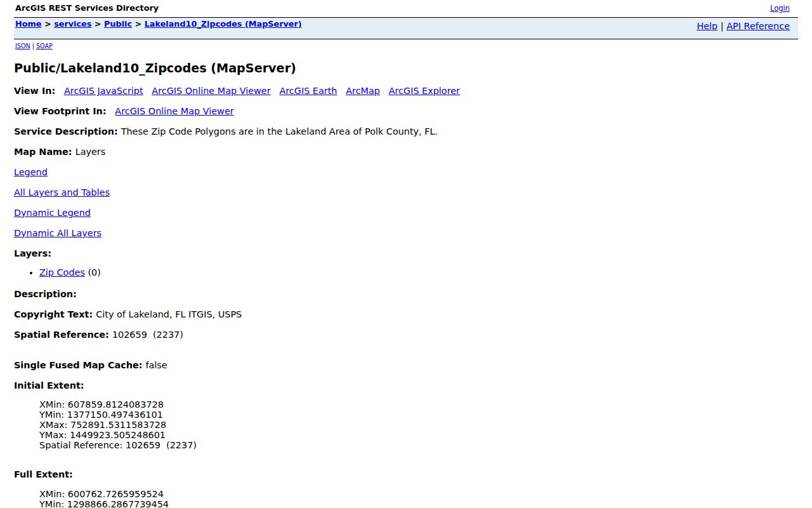Click Lakeland10_Zipcodes (MapServer) breadcrumb link

pos(223,24)
